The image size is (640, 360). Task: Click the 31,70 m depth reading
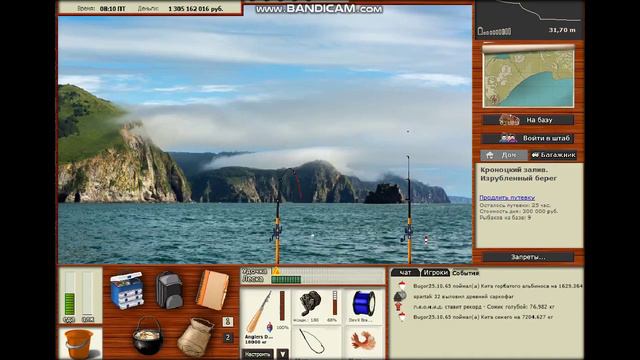tap(562, 30)
